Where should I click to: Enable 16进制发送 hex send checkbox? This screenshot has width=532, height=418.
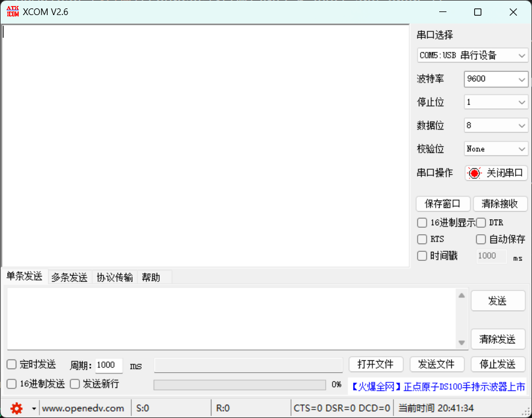click(11, 384)
